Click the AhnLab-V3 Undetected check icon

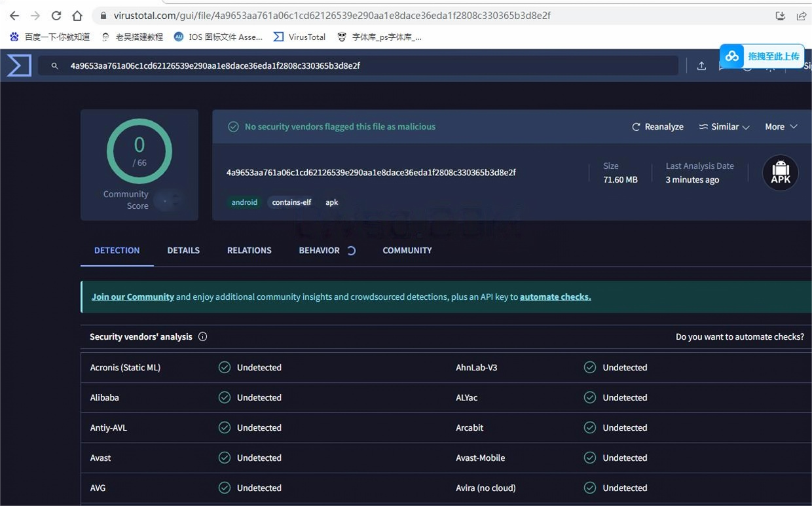pyautogui.click(x=590, y=367)
